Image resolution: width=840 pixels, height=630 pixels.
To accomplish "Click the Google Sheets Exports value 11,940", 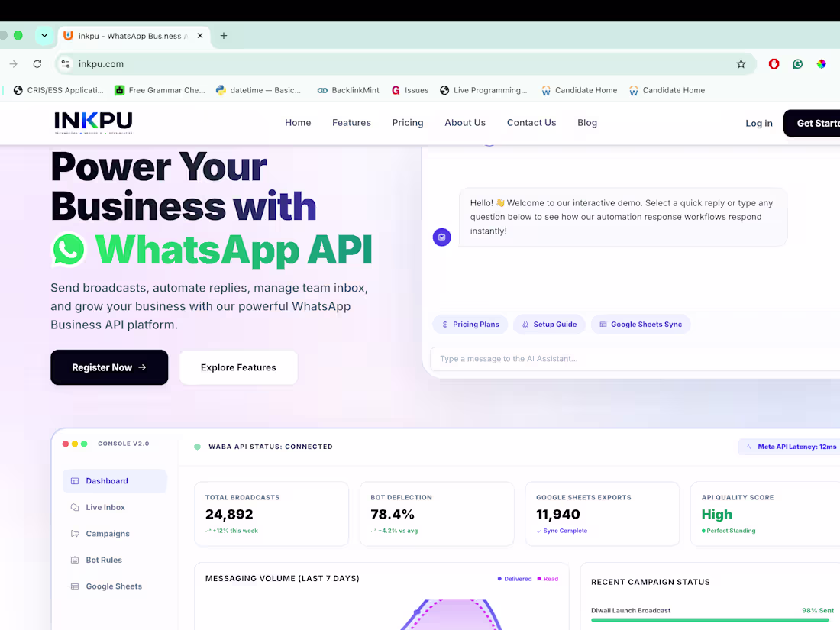I will click(x=558, y=514).
